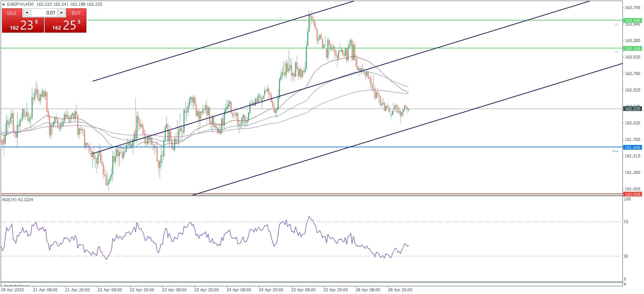
Task: Click the 28 Apr 20:00 time label
Action: (400, 290)
